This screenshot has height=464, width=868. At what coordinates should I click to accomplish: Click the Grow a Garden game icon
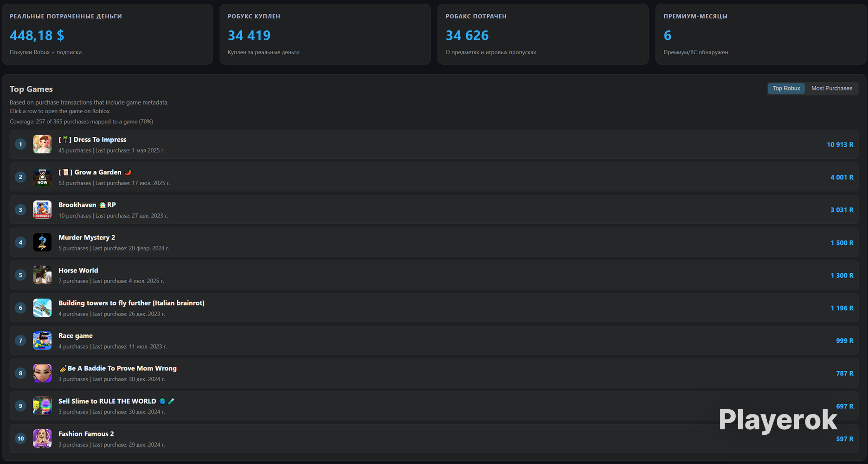point(42,177)
